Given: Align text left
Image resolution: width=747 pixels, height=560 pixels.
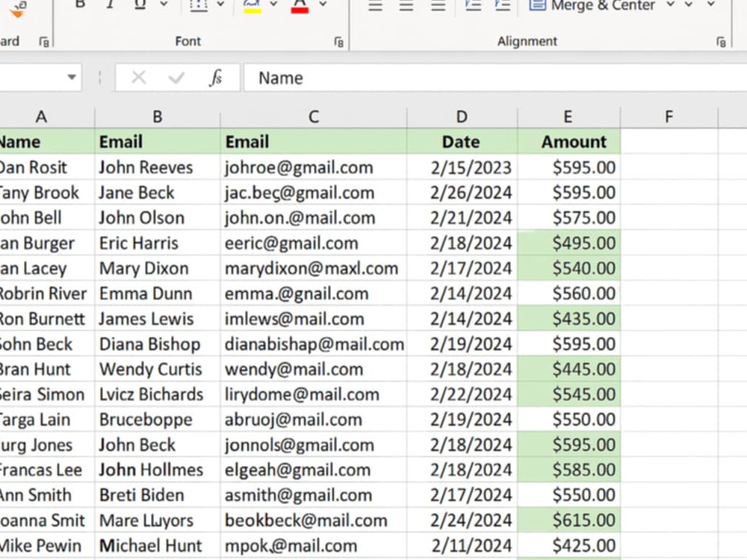Looking at the screenshot, I should (x=376, y=5).
